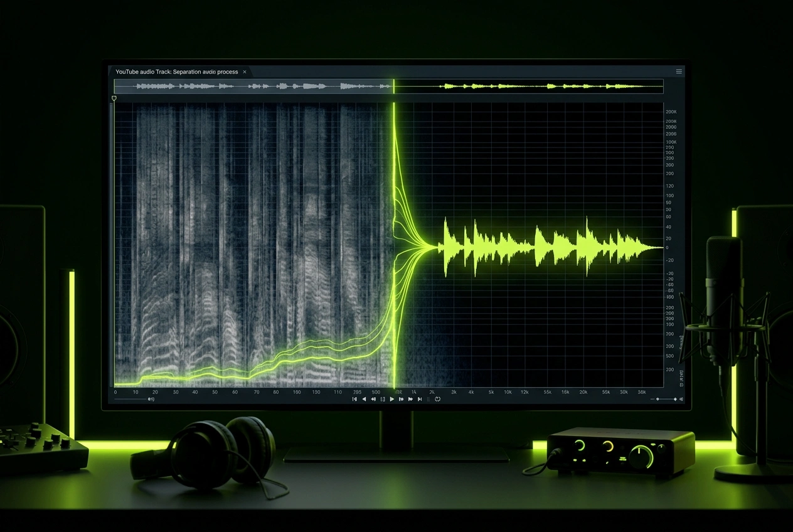
Task: Click the Fast forward transport icon
Action: (x=411, y=399)
